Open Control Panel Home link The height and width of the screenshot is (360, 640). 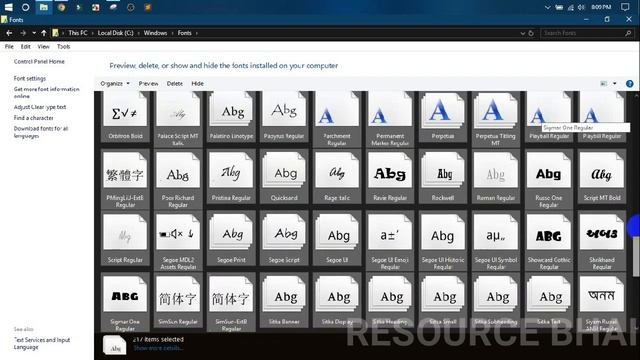[39, 61]
